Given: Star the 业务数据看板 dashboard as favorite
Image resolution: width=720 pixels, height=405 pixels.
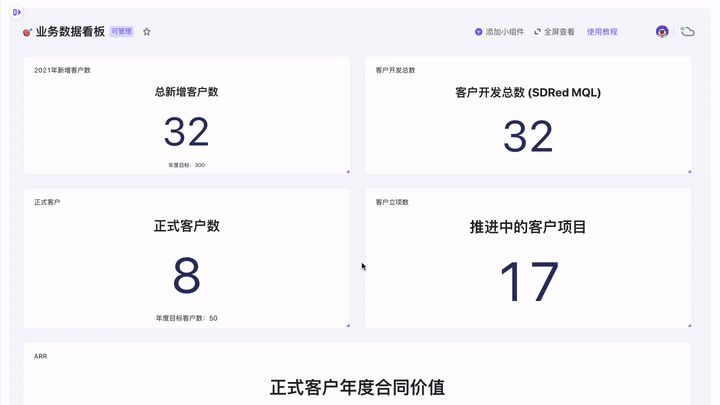Looking at the screenshot, I should pos(147,32).
